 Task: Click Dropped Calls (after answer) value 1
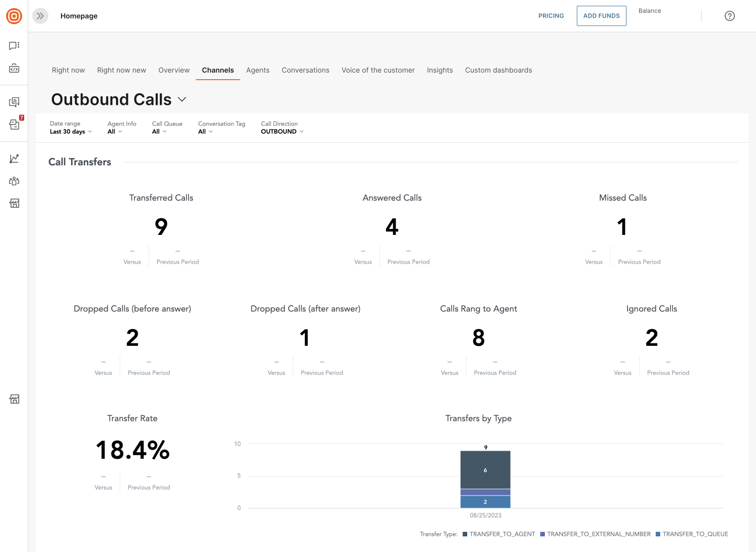(x=305, y=338)
